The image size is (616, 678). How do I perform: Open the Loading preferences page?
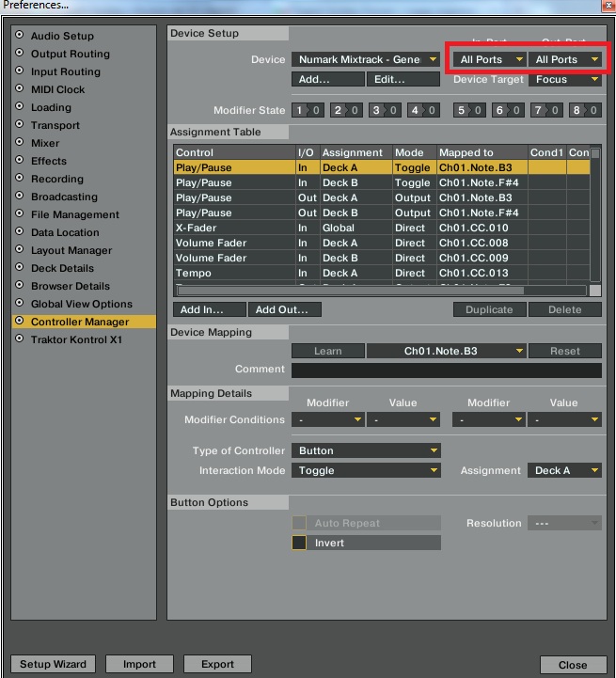[51, 107]
